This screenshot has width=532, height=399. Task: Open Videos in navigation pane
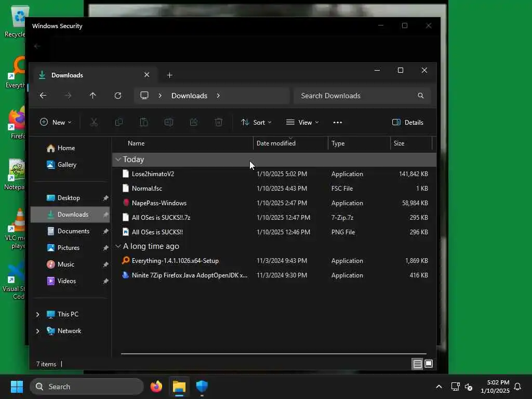tap(70, 281)
